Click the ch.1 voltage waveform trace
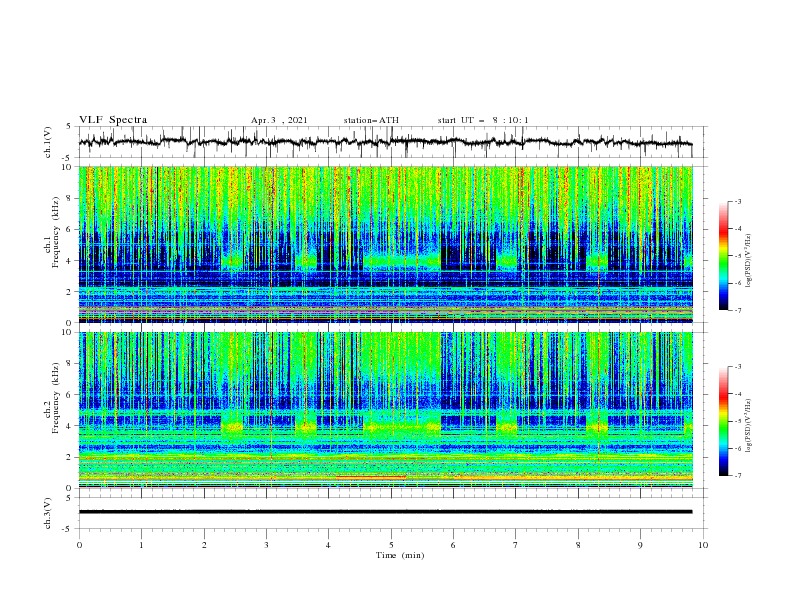Viewport: 792px width, 612px height. [x=385, y=142]
